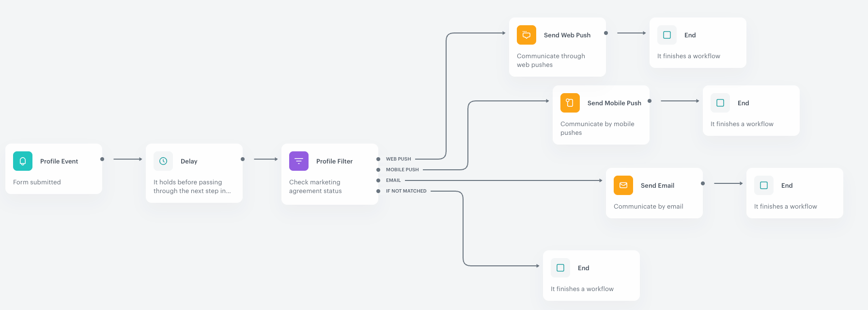Click the WEB PUSH output port dot
The height and width of the screenshot is (310, 868).
[x=378, y=159]
